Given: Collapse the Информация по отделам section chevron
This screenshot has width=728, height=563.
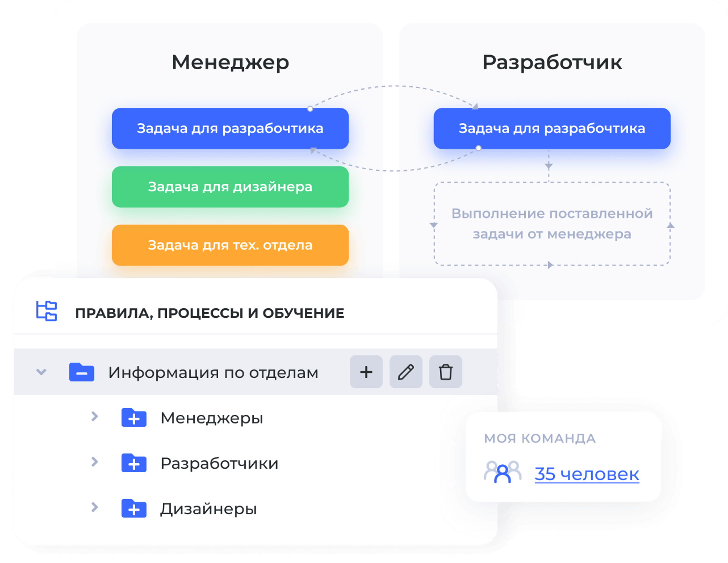Looking at the screenshot, I should click(41, 373).
